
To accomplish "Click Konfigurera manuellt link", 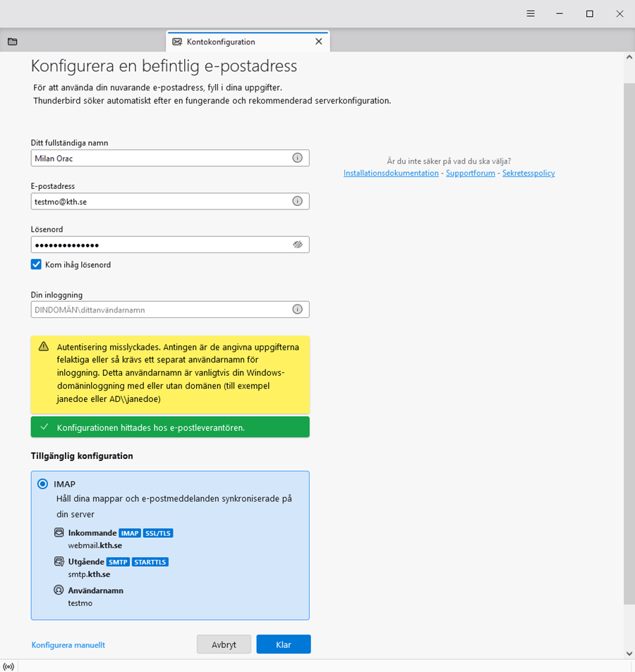I will click(x=68, y=644).
